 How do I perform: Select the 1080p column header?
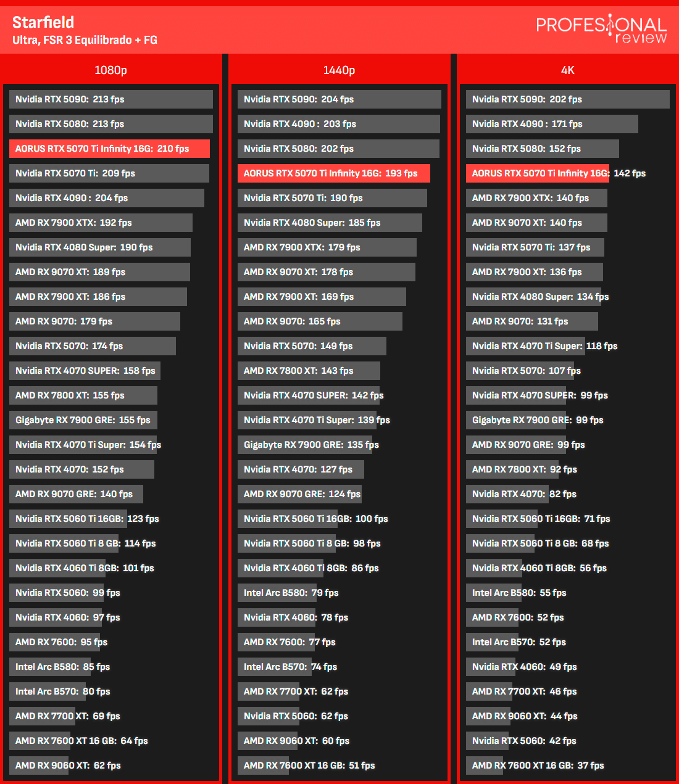pos(111,70)
